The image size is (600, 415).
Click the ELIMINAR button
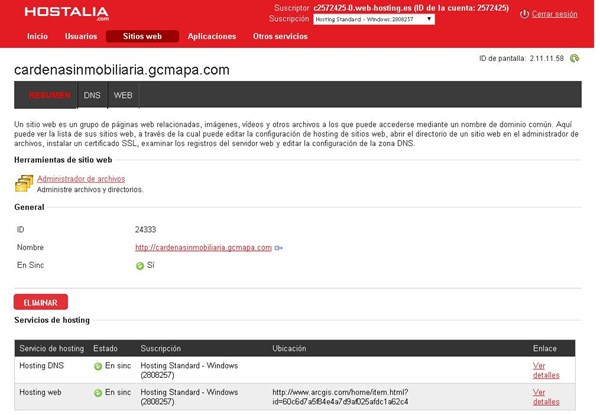pyautogui.click(x=41, y=302)
